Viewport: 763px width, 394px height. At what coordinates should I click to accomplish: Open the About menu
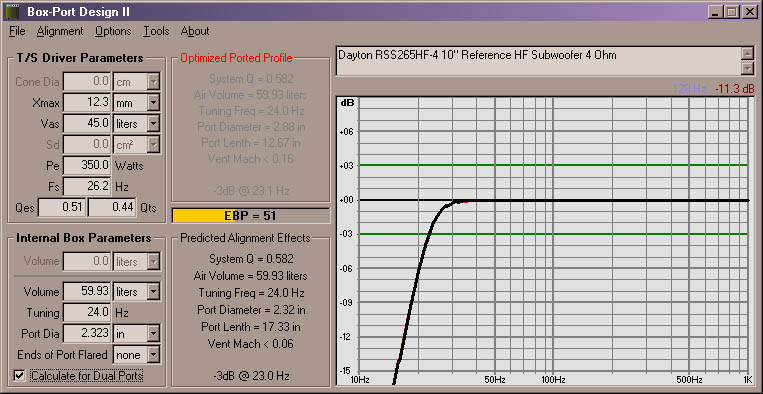[x=195, y=31]
